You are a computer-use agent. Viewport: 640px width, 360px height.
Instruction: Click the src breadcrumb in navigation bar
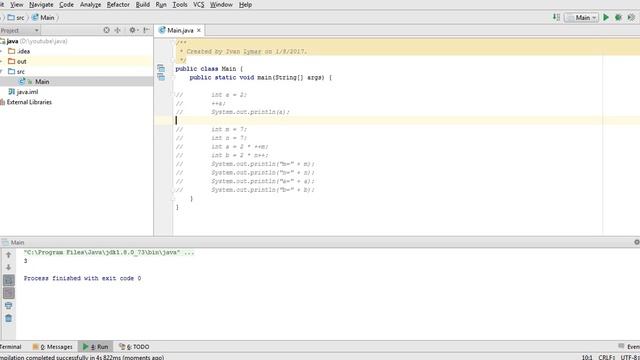click(x=16, y=18)
